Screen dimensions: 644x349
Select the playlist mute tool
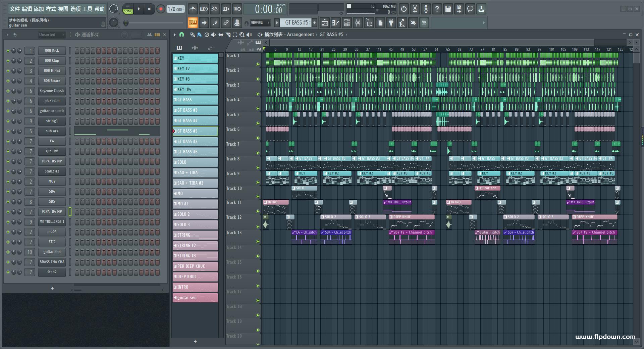click(x=214, y=35)
